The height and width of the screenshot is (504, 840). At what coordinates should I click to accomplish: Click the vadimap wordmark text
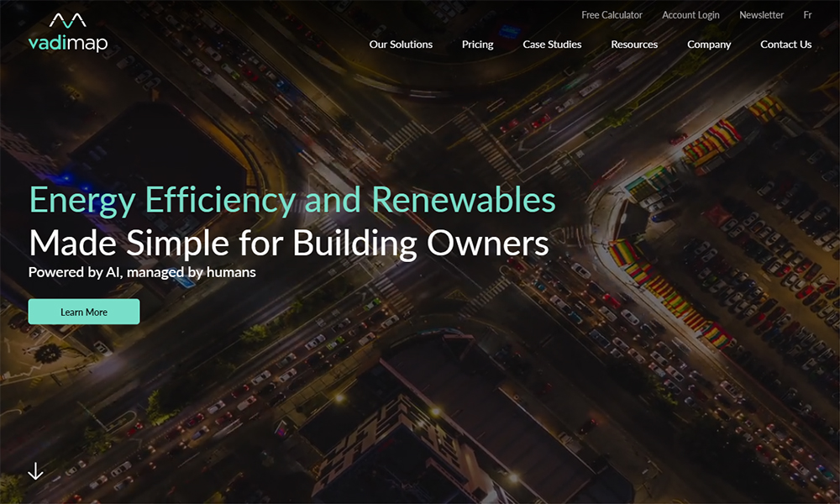[x=67, y=43]
